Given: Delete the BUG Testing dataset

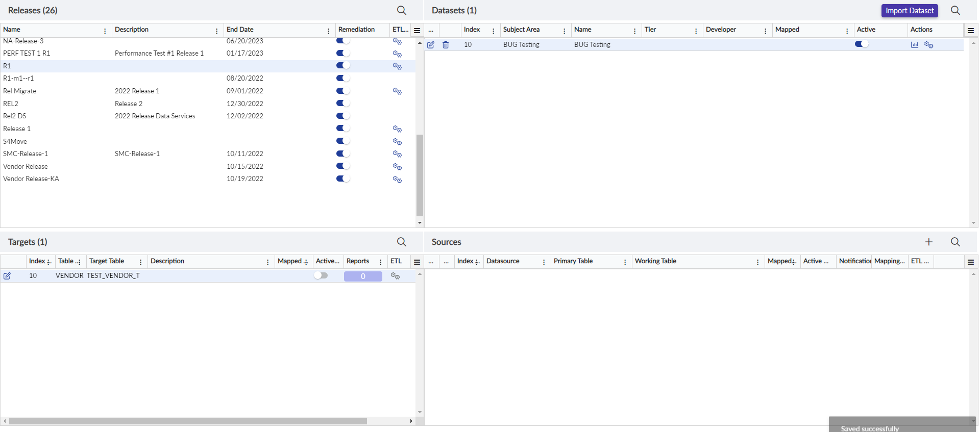Looking at the screenshot, I should (446, 45).
